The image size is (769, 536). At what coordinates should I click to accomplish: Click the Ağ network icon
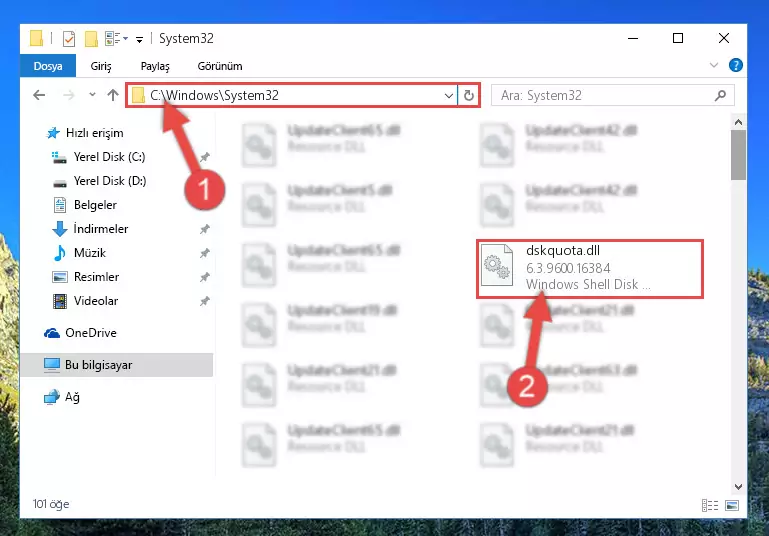[51, 397]
